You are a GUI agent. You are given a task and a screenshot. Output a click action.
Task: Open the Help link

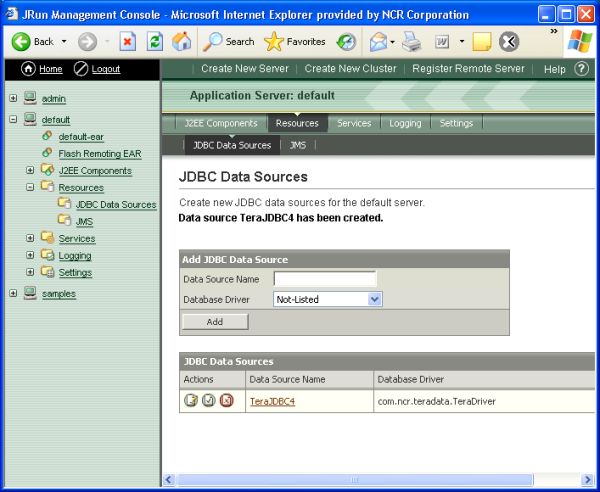pyautogui.click(x=554, y=69)
